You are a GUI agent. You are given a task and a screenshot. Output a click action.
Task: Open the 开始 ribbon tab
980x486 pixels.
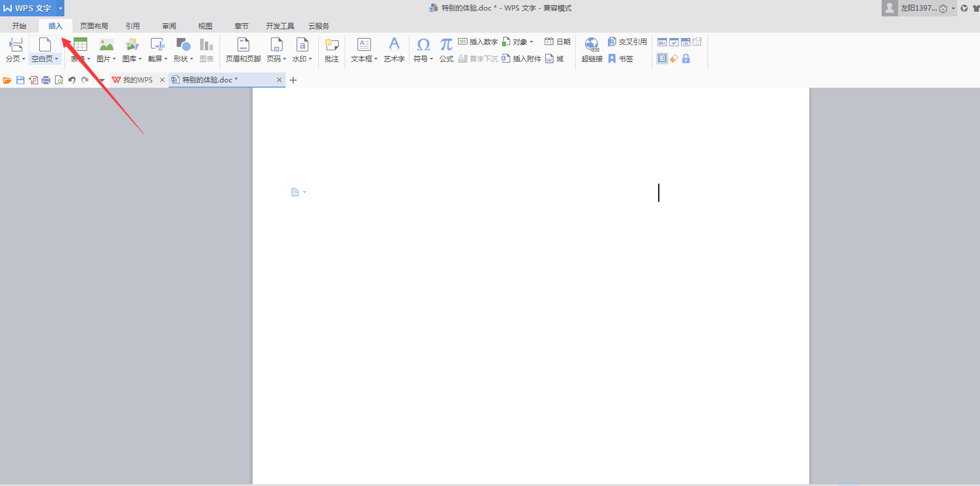coord(19,26)
